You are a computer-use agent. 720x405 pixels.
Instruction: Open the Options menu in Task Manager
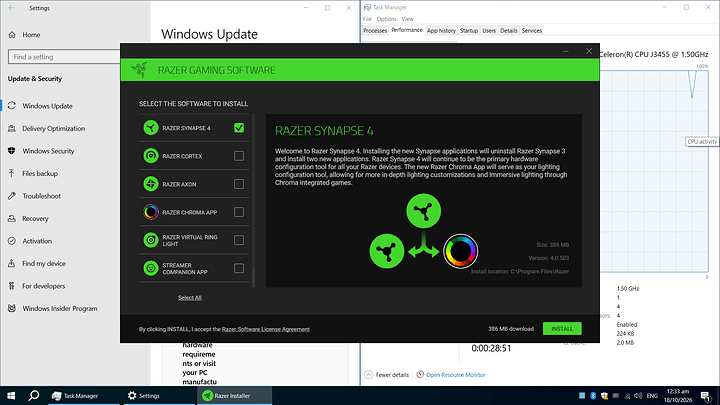tap(386, 19)
